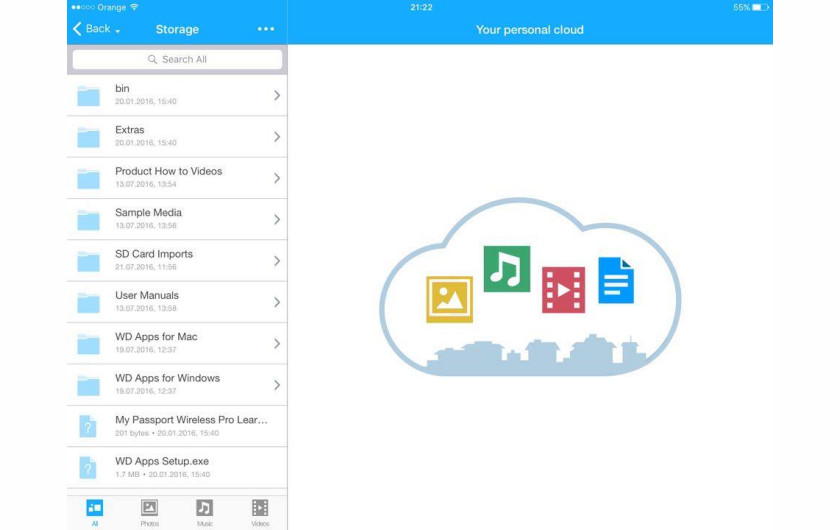Open "WD Apps Setup.exe" file name

tap(162, 461)
